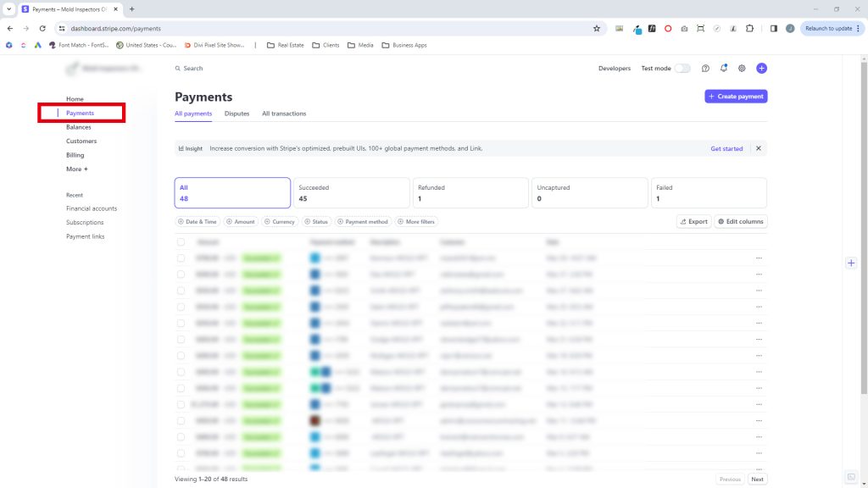Go back with the browser back arrow

click(x=10, y=28)
